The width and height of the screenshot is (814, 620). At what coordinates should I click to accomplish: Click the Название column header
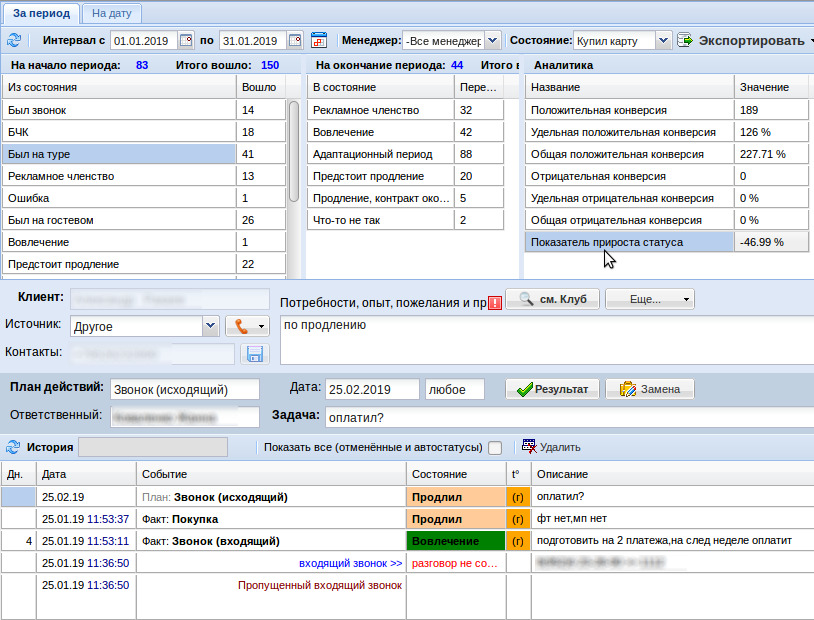click(x=630, y=87)
